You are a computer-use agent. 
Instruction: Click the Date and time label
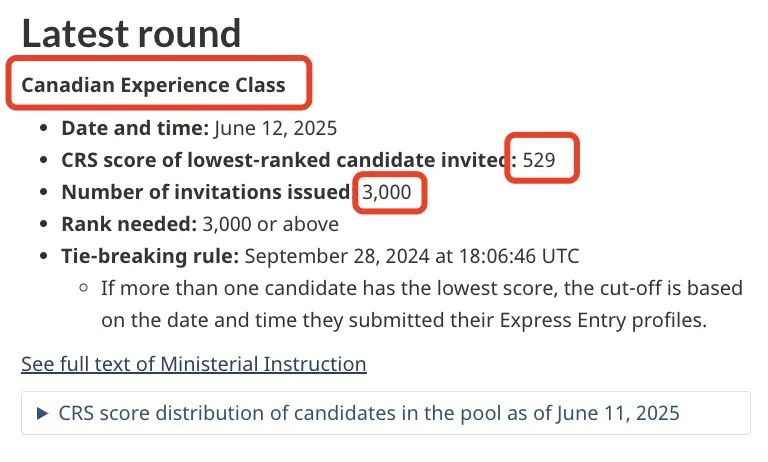click(x=135, y=128)
